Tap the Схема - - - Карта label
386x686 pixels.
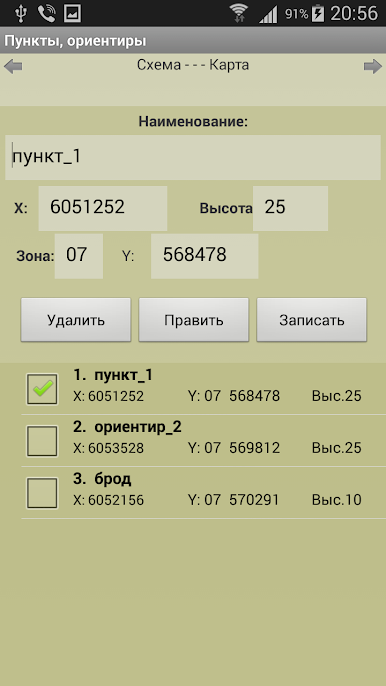(193, 65)
